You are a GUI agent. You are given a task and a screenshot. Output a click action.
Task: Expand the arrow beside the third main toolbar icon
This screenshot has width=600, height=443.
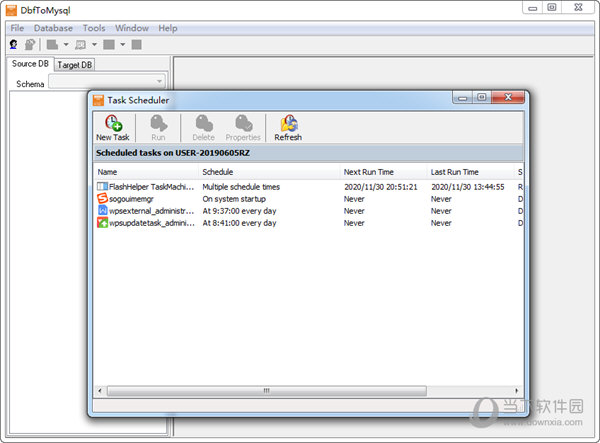coord(66,45)
